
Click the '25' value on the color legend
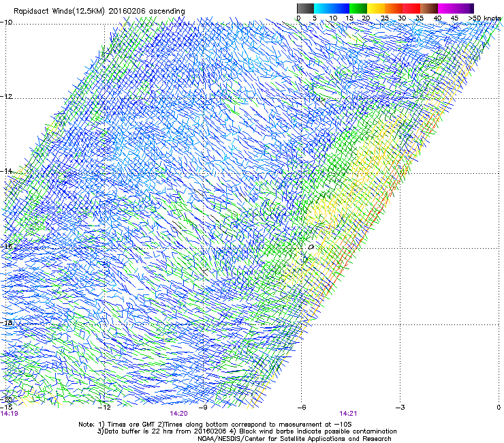(x=385, y=18)
